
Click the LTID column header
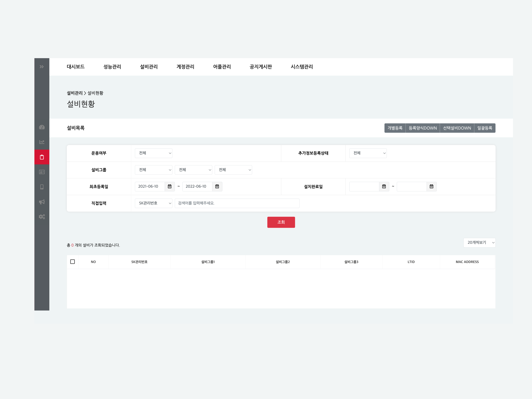pos(411,262)
